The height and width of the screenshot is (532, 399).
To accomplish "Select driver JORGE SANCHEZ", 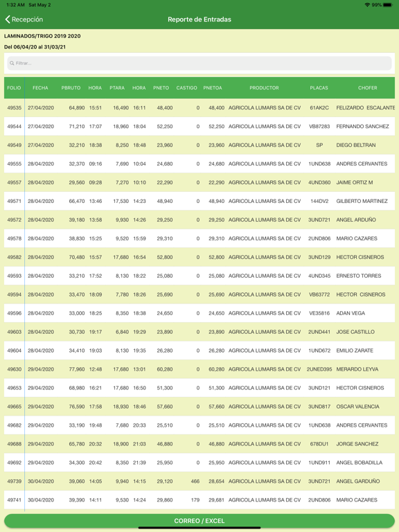I will point(357,443).
